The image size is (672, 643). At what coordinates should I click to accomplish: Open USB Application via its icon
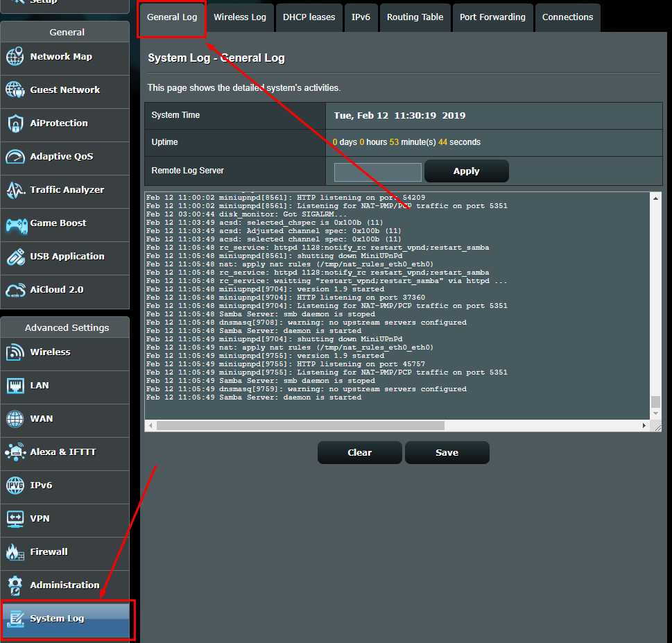[x=15, y=257]
